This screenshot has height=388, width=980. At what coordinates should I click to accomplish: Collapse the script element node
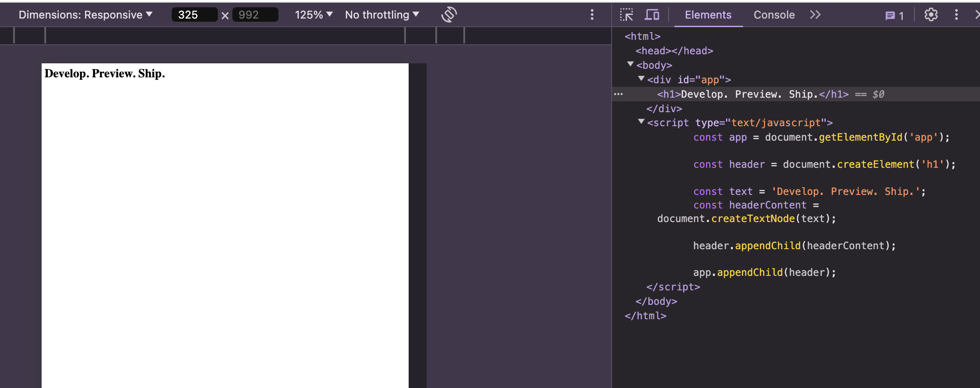click(x=641, y=122)
